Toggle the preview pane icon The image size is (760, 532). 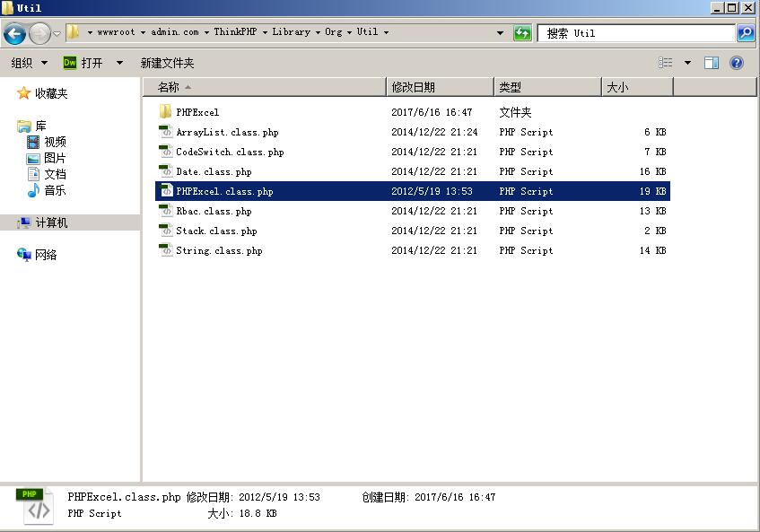(712, 63)
